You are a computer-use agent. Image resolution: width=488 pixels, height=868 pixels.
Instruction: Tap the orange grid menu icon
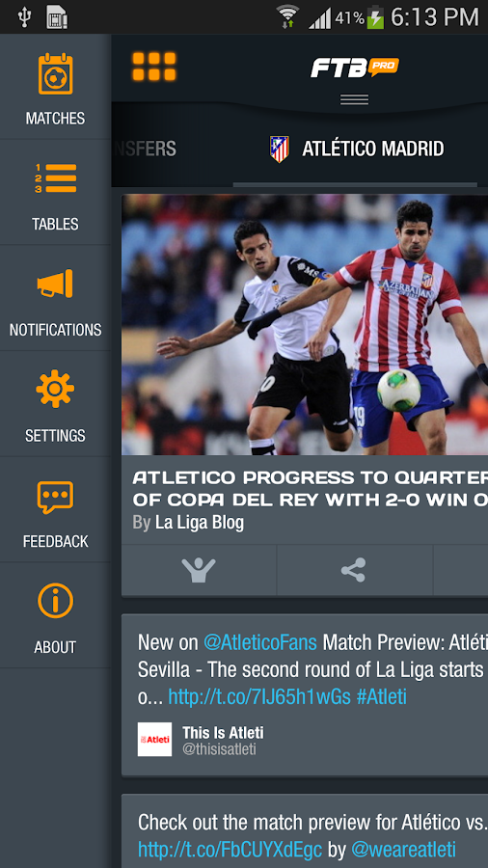(x=153, y=67)
